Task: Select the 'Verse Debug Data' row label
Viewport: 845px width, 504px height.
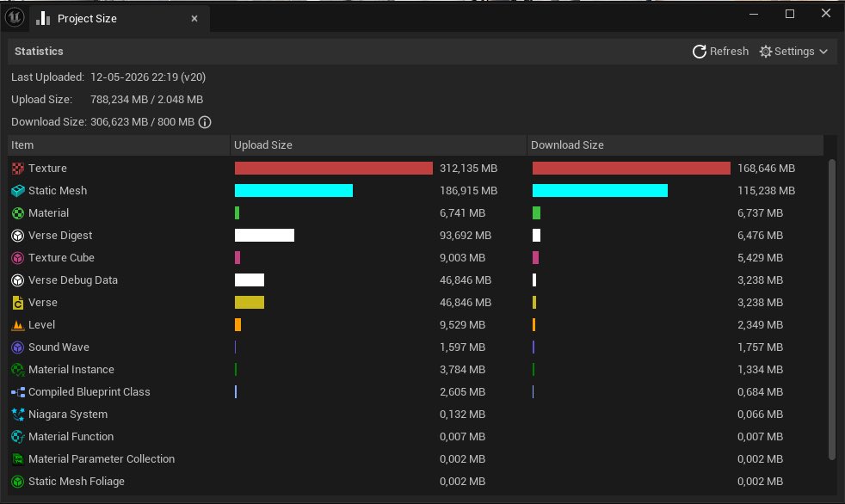Action: point(73,280)
